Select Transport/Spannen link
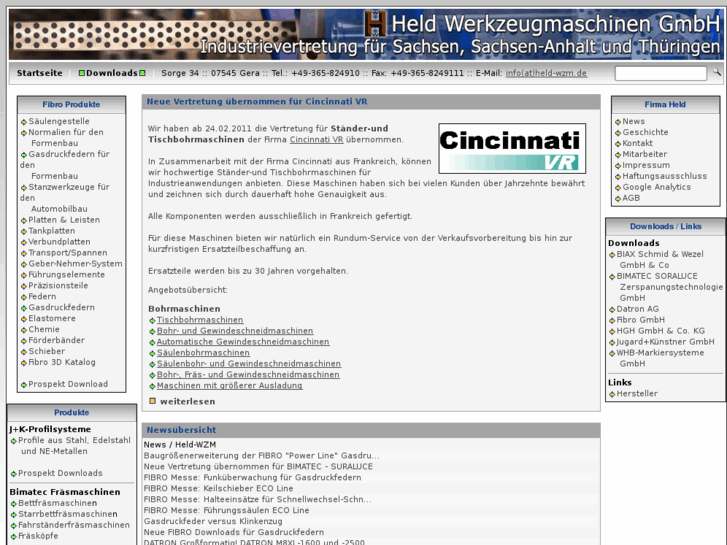The image size is (727, 545). pos(68,253)
